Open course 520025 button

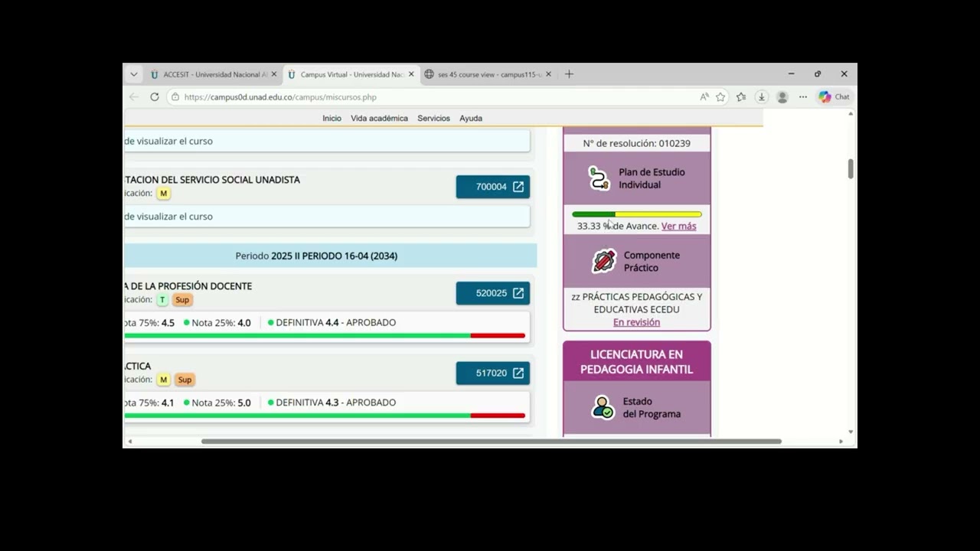[x=493, y=293]
